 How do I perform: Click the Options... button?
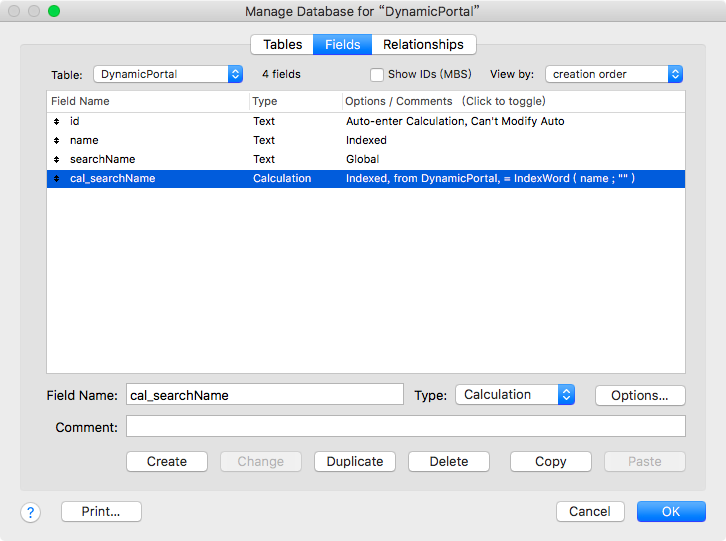[640, 396]
